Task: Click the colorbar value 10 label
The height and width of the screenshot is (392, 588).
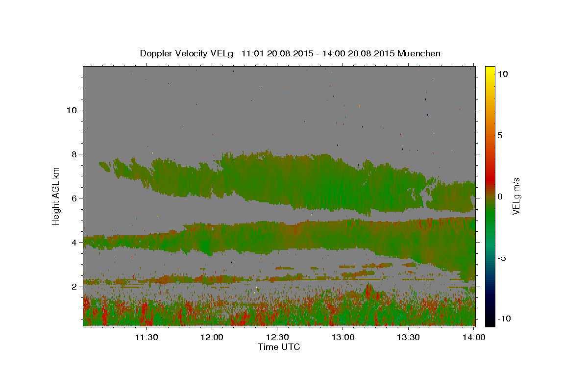Action: 502,74
